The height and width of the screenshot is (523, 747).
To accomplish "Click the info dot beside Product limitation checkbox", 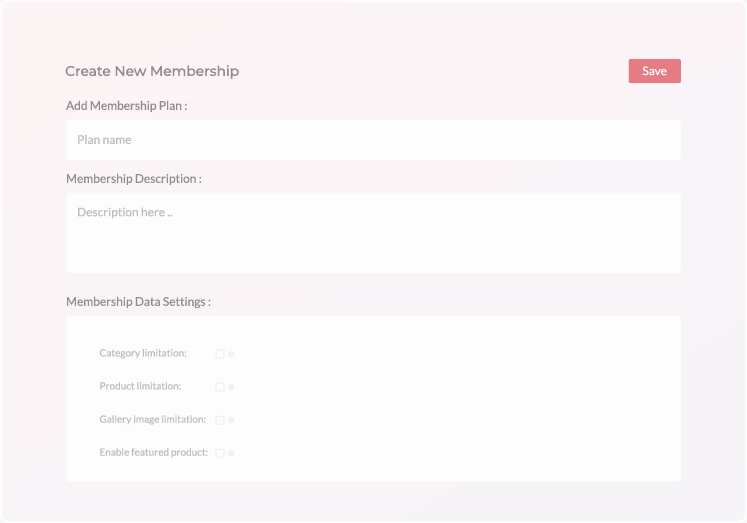I will (x=231, y=387).
